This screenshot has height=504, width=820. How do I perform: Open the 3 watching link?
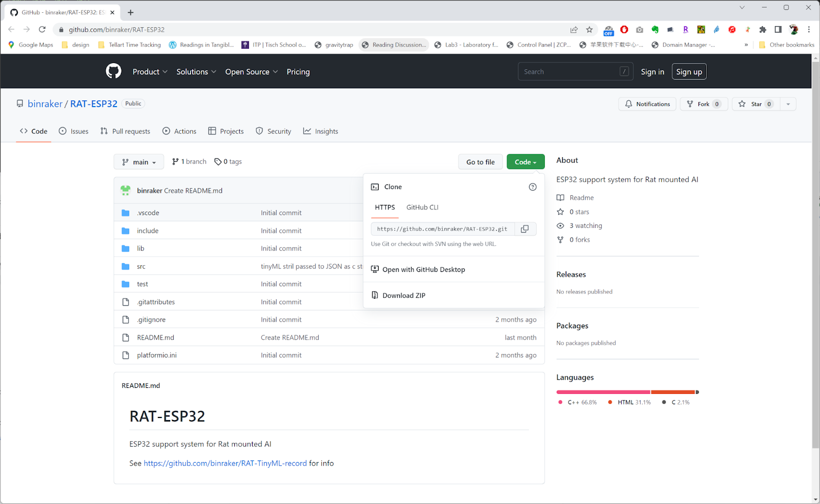click(579, 226)
